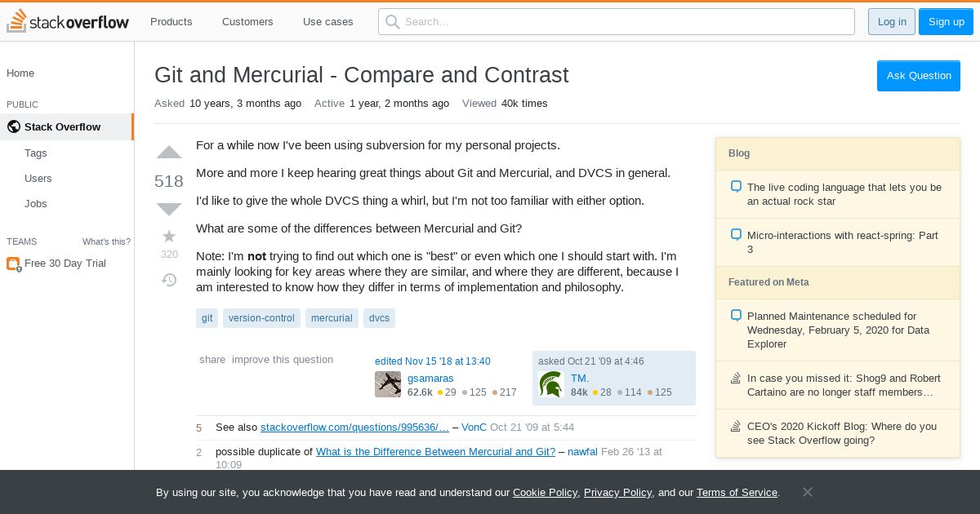980x514 pixels.
Task: Open the Privacy Policy link
Action: pos(617,493)
